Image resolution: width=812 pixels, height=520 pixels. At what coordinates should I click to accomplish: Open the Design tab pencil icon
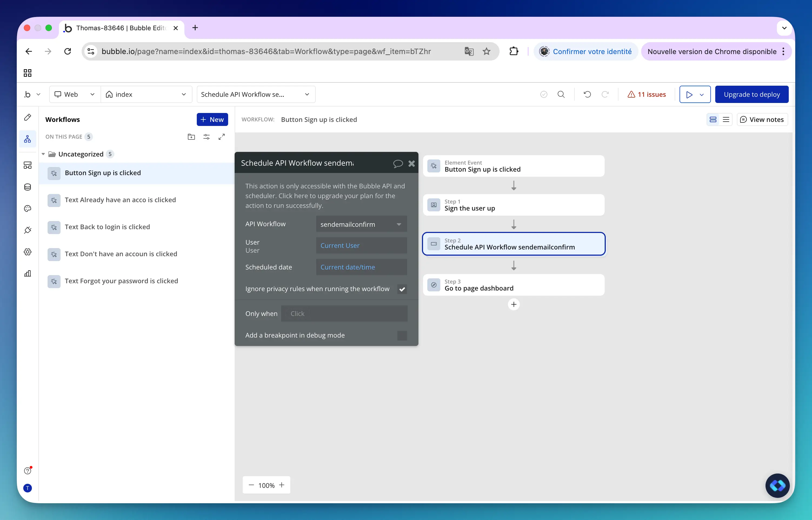pos(28,117)
